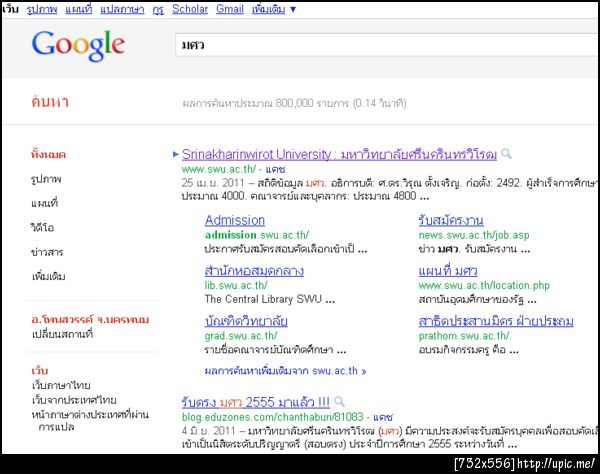The image size is (600, 474).
Task: Open Scholar in the top navigation bar
Action: click(x=190, y=9)
